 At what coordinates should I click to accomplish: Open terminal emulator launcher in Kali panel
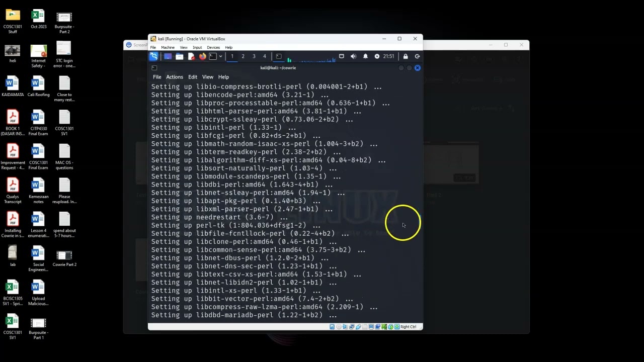pos(213,56)
